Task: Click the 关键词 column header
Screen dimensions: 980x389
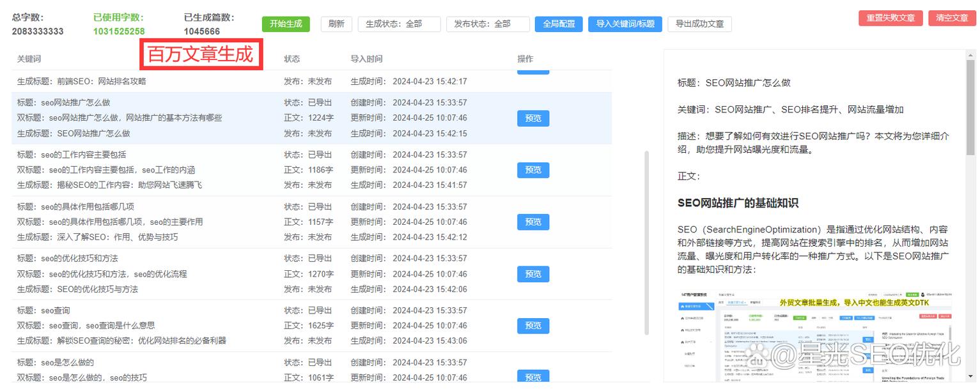Action: [29, 59]
